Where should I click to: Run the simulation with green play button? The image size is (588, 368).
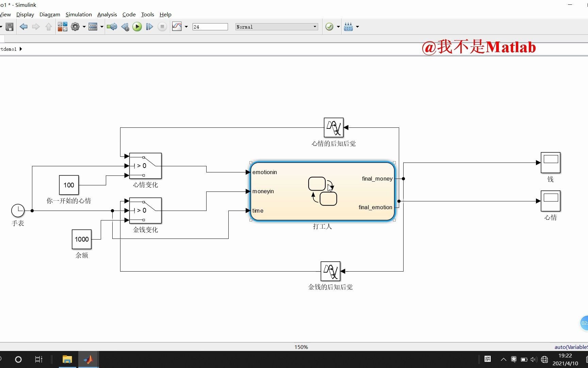pos(137,27)
